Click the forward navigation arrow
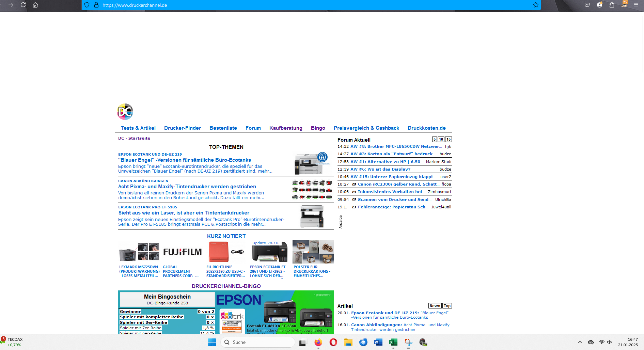Viewport: 644px width, 350px height. tap(11, 5)
